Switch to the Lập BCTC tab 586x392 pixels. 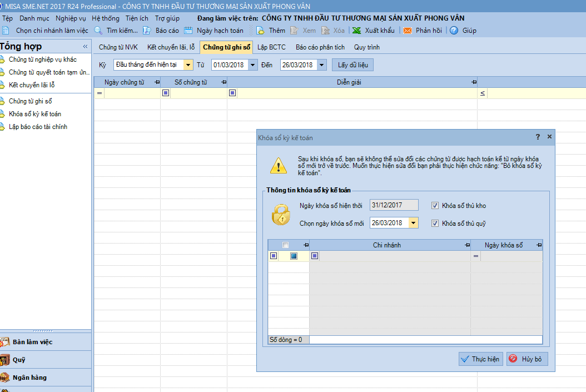pyautogui.click(x=271, y=47)
